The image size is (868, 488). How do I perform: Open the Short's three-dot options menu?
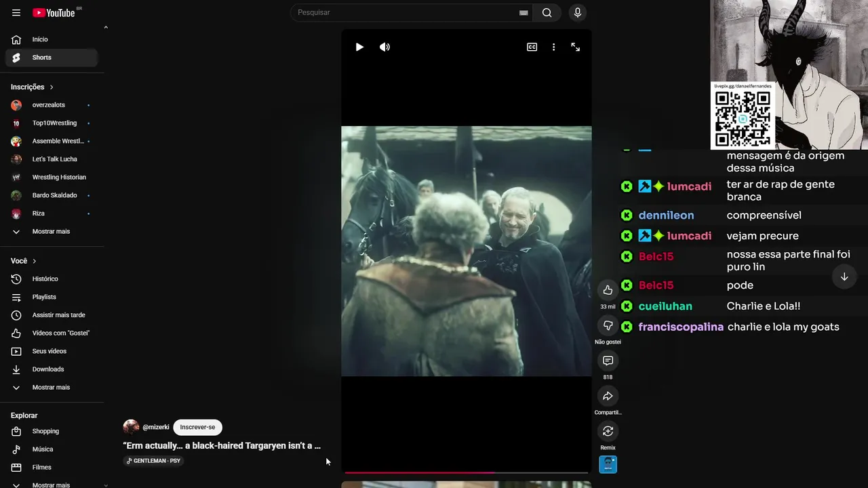553,47
